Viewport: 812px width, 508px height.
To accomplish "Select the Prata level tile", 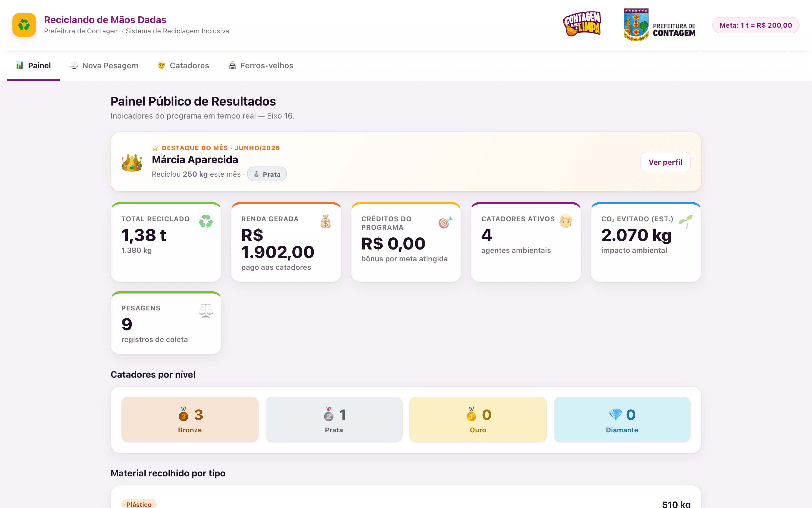I will (x=334, y=420).
